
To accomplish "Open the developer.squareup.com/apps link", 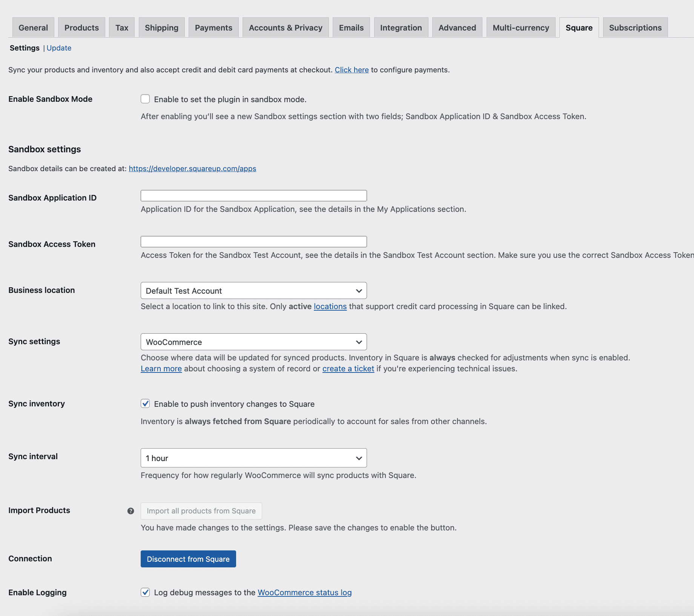I will 192,169.
